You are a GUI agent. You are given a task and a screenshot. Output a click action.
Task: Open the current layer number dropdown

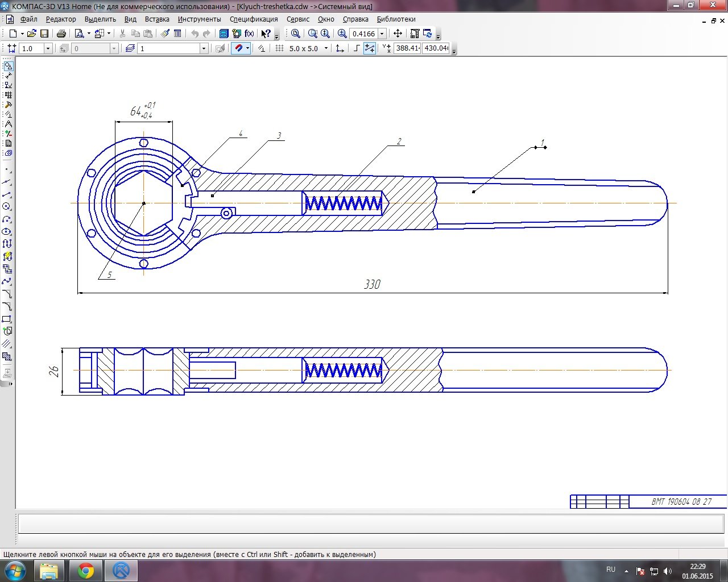(204, 48)
